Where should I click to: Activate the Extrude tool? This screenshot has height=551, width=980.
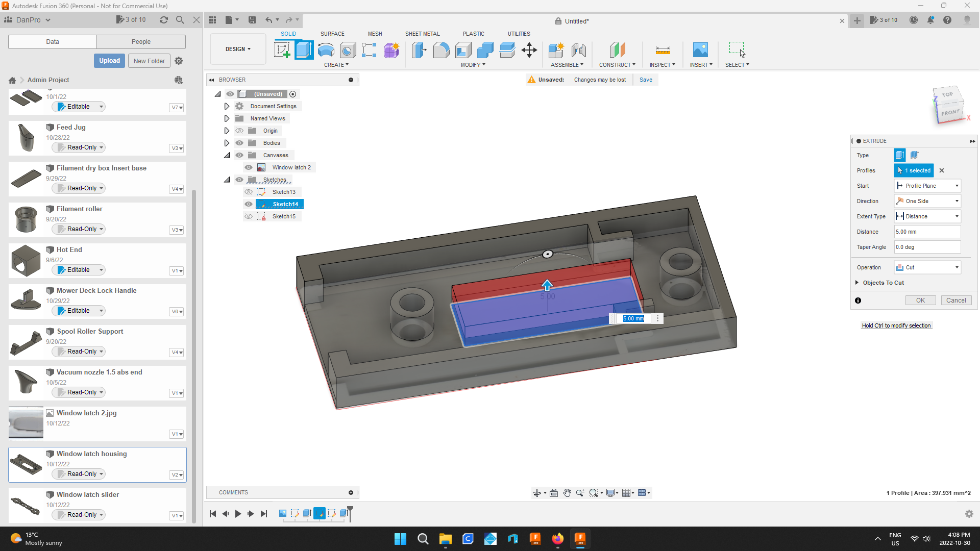point(304,49)
